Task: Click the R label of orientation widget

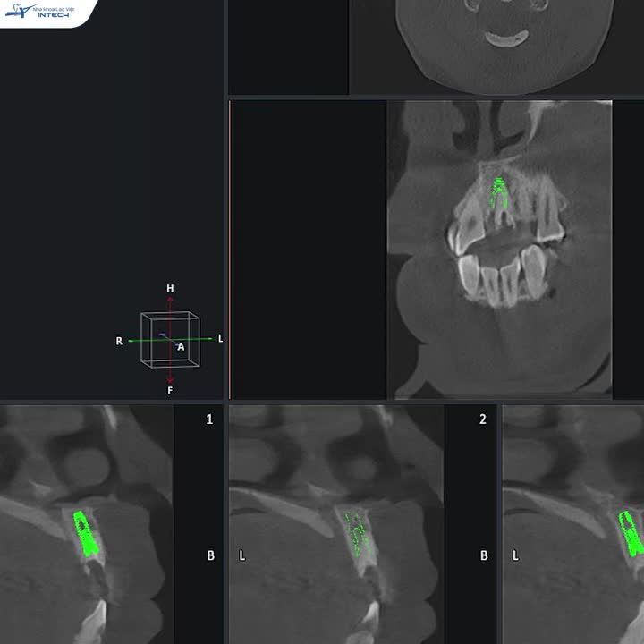Action: tap(119, 341)
